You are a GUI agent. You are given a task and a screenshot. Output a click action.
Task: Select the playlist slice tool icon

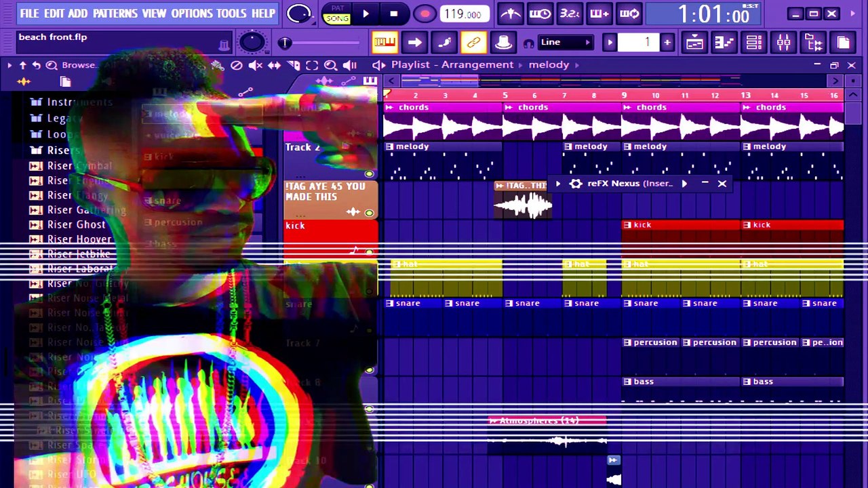click(x=294, y=65)
